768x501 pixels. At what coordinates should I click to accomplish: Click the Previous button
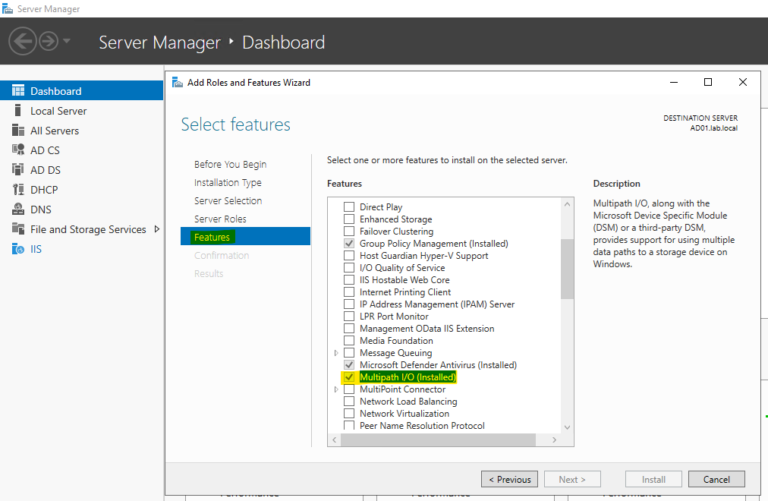click(x=509, y=479)
